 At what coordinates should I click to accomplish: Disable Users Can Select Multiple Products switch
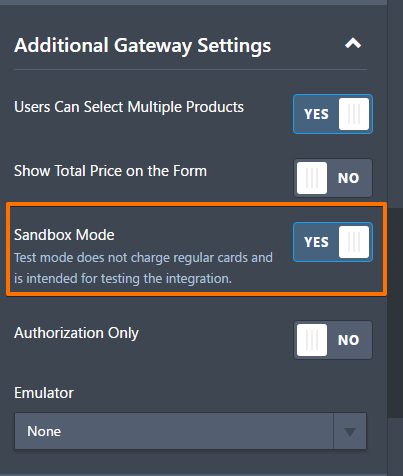coord(333,114)
